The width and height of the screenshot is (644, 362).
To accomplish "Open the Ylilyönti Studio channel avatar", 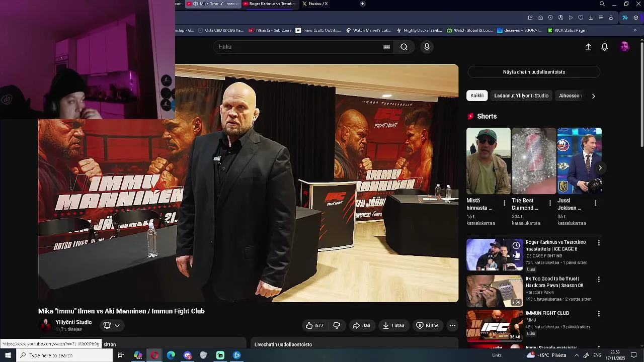I will coord(45,325).
